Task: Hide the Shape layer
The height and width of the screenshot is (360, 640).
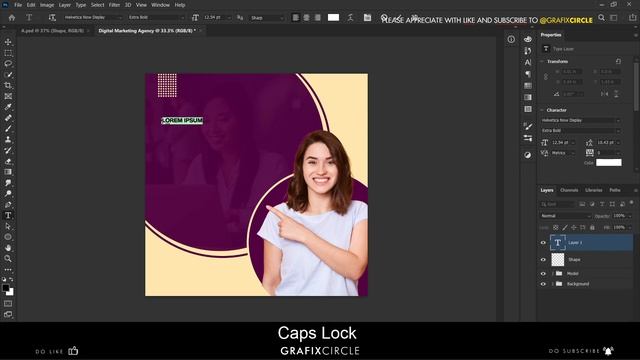Action: (x=543, y=260)
